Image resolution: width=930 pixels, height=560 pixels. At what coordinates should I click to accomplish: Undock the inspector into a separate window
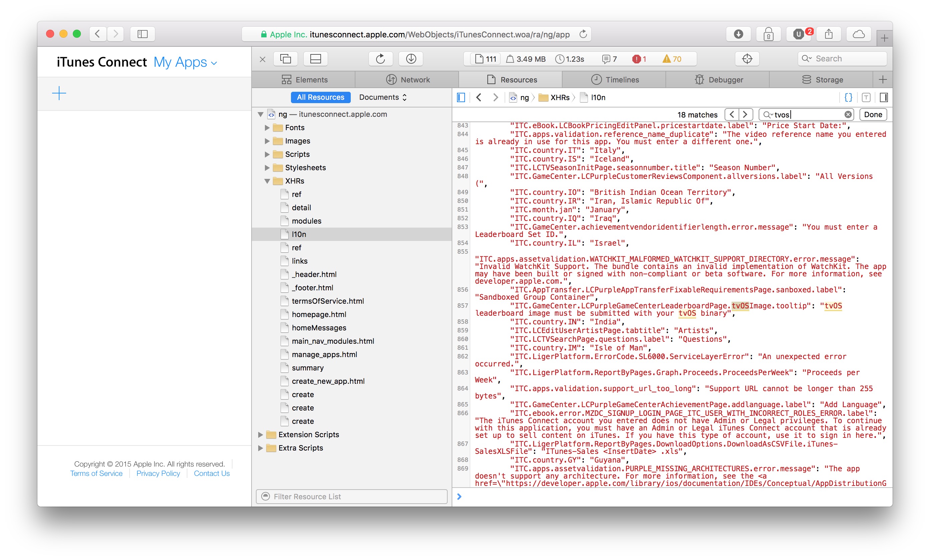pos(285,59)
